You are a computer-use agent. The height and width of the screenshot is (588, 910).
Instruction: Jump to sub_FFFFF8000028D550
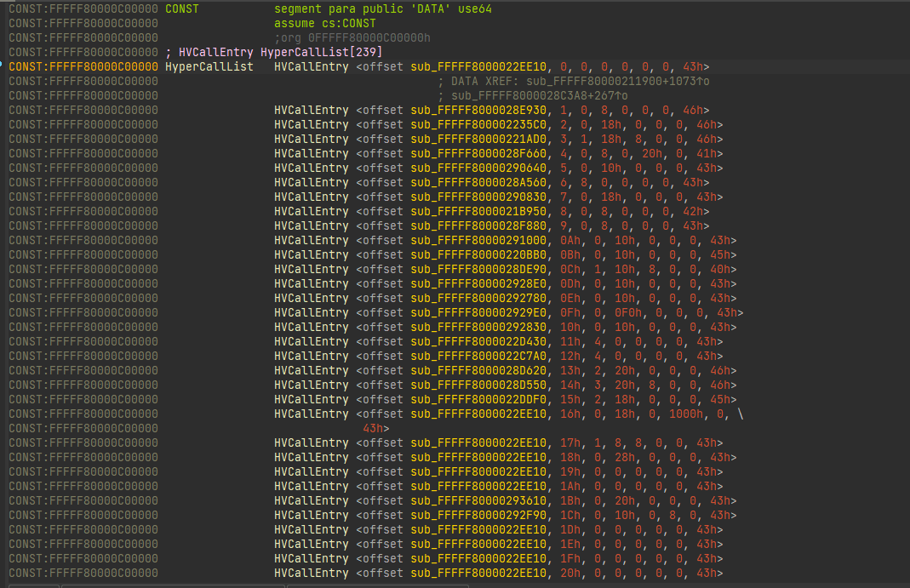[x=478, y=385]
